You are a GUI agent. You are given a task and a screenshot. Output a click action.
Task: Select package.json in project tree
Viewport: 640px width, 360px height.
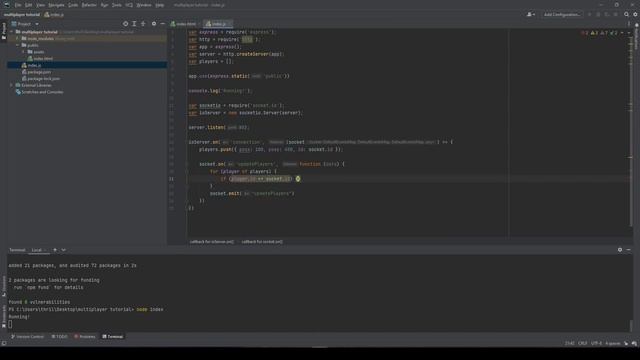coord(87,72)
